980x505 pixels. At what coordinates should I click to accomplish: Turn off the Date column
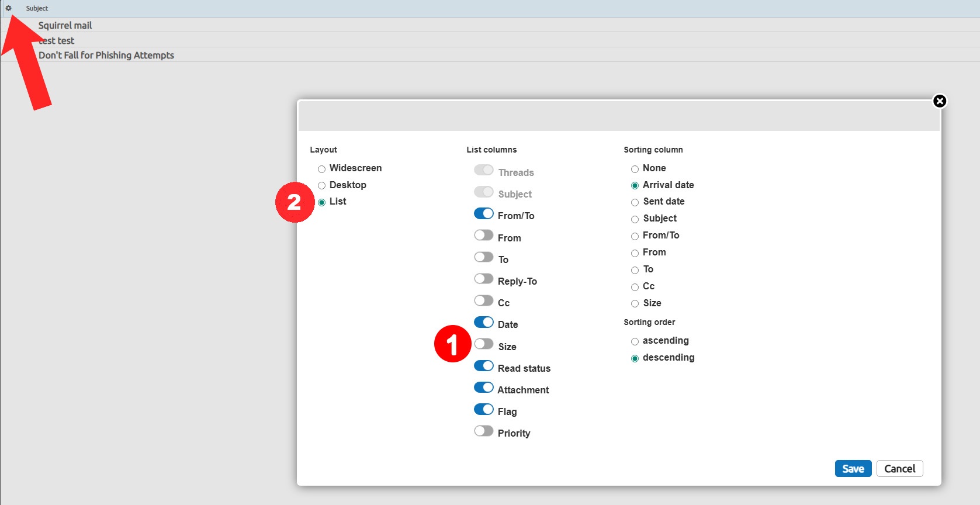[x=483, y=323]
